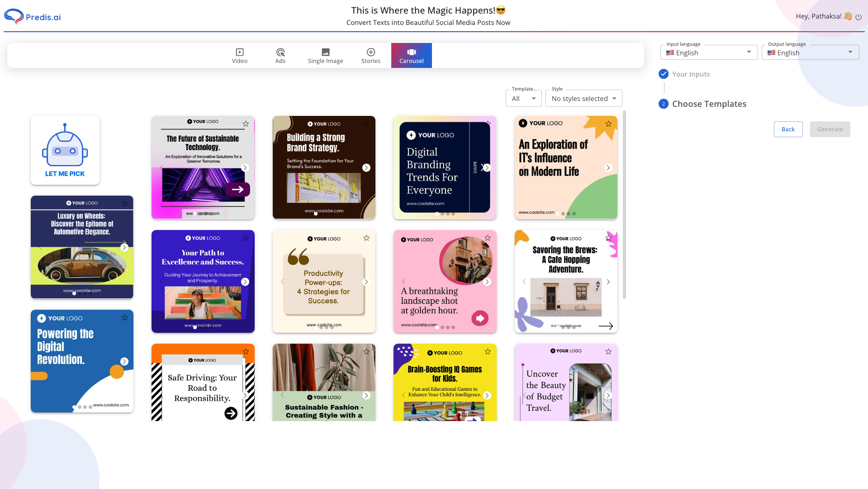868x489 pixels.
Task: Favorite the Building a Strong Brand template
Action: click(x=366, y=123)
